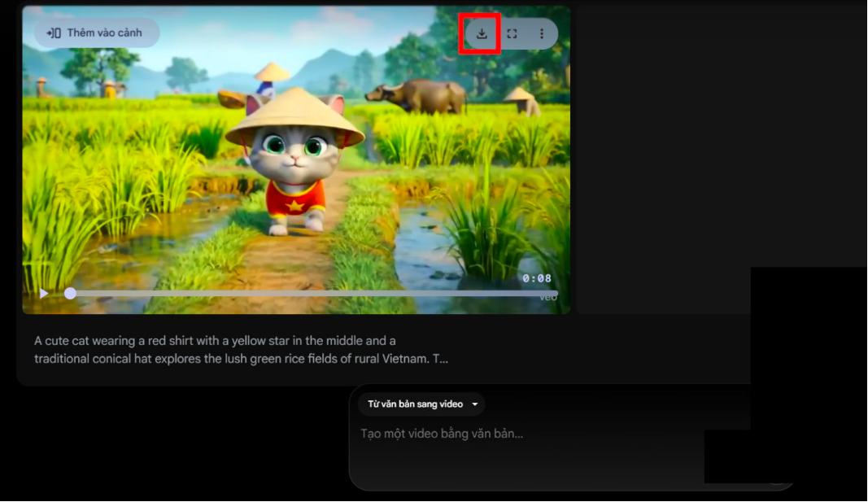This screenshot has height=502, width=868.
Task: Click the download video icon
Action: 481,34
